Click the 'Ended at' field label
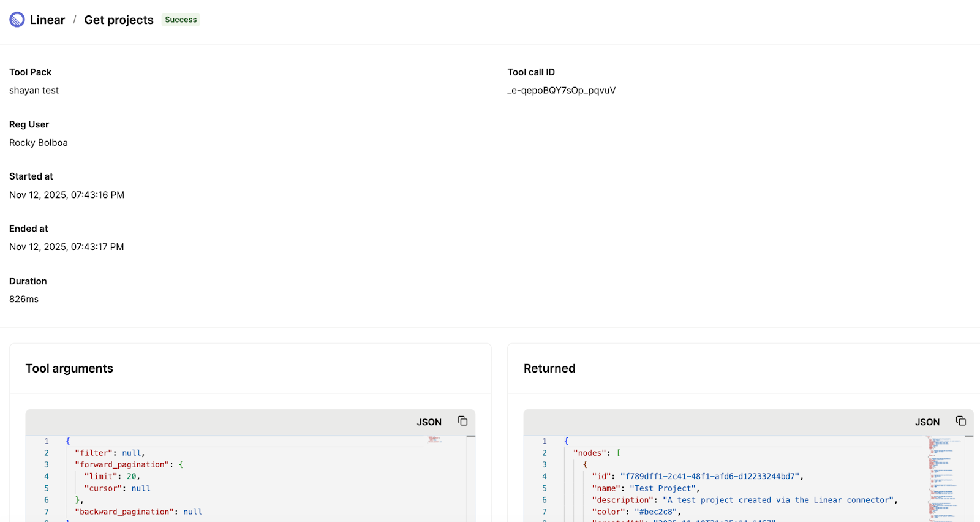This screenshot has width=980, height=522. pos(29,229)
